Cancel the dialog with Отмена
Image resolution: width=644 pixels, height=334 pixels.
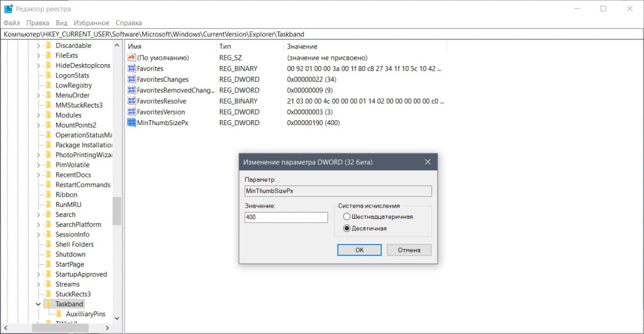pyautogui.click(x=409, y=250)
